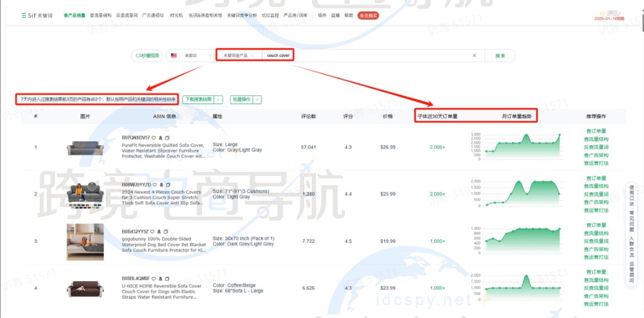This screenshot has height=318, width=644.
Task: Expand the 关键词查产品 search type dropdown
Action: (x=238, y=56)
